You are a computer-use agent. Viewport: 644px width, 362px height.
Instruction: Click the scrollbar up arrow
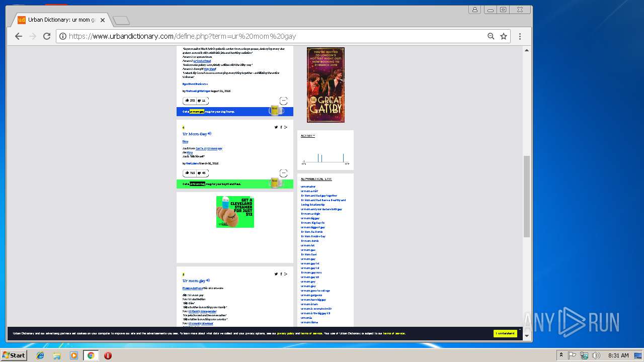(527, 50)
